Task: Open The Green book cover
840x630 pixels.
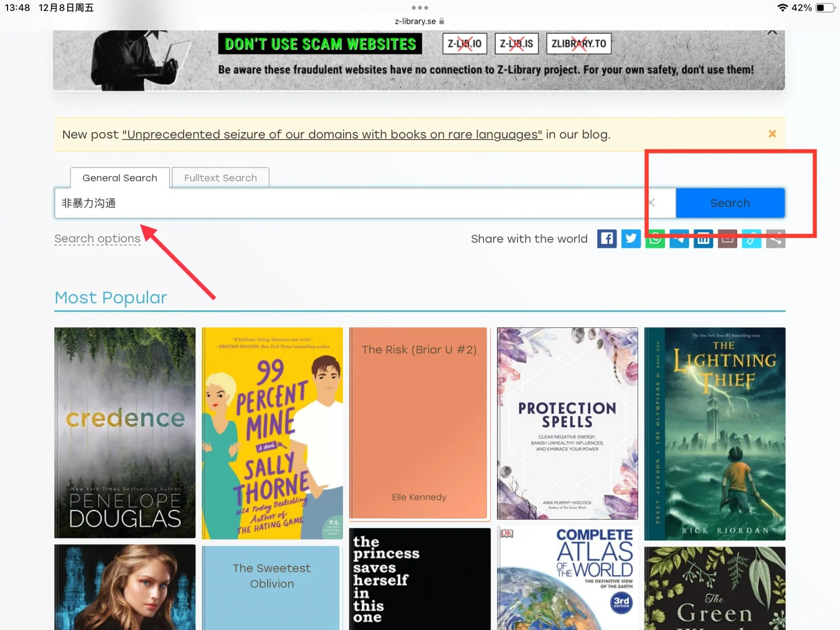Action: tap(715, 589)
